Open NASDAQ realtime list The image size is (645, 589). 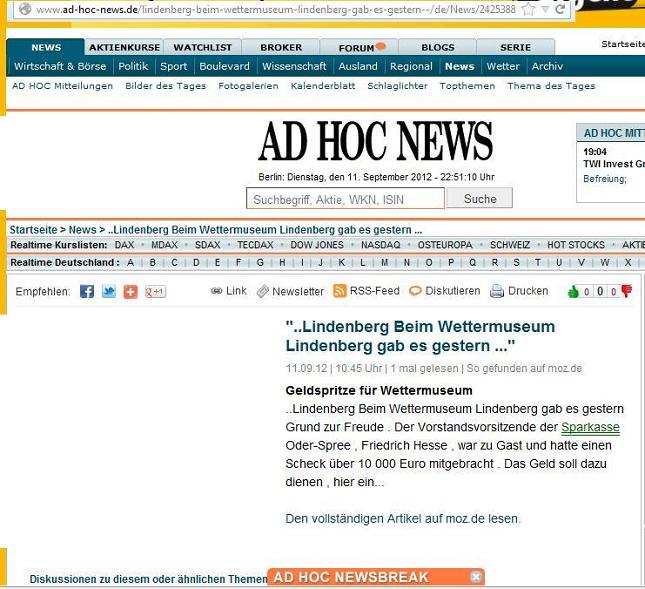tap(381, 245)
